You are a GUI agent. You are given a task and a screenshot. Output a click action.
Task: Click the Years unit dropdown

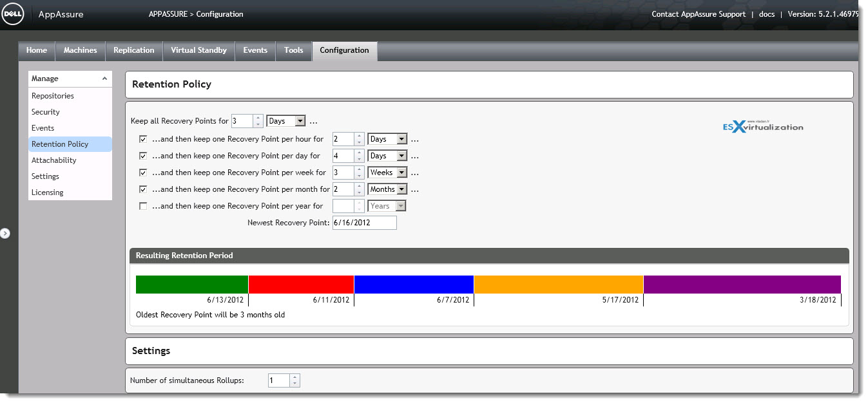387,206
